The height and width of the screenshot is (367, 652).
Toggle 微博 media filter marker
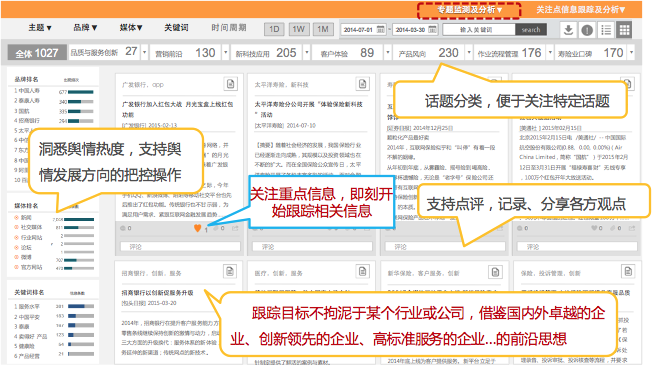pos(16,257)
